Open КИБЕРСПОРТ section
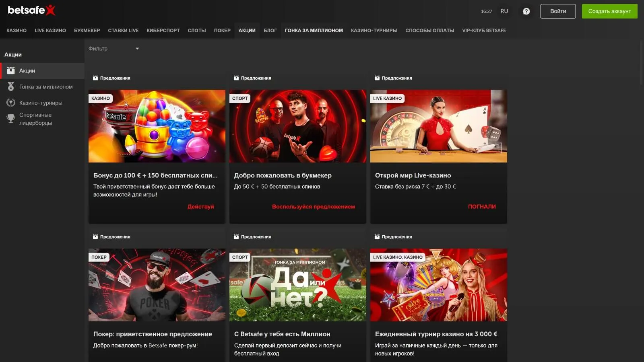The width and height of the screenshot is (644, 362). (x=163, y=31)
